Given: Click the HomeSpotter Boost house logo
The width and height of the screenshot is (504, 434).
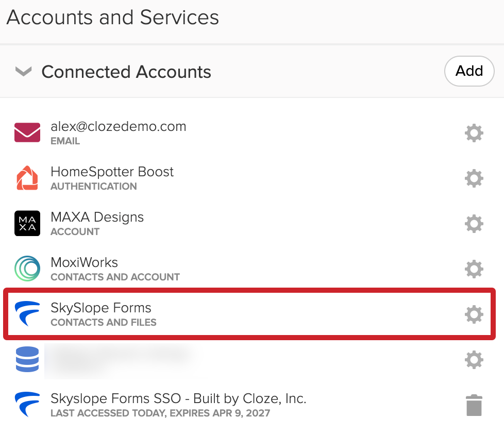Looking at the screenshot, I should pyautogui.click(x=27, y=178).
